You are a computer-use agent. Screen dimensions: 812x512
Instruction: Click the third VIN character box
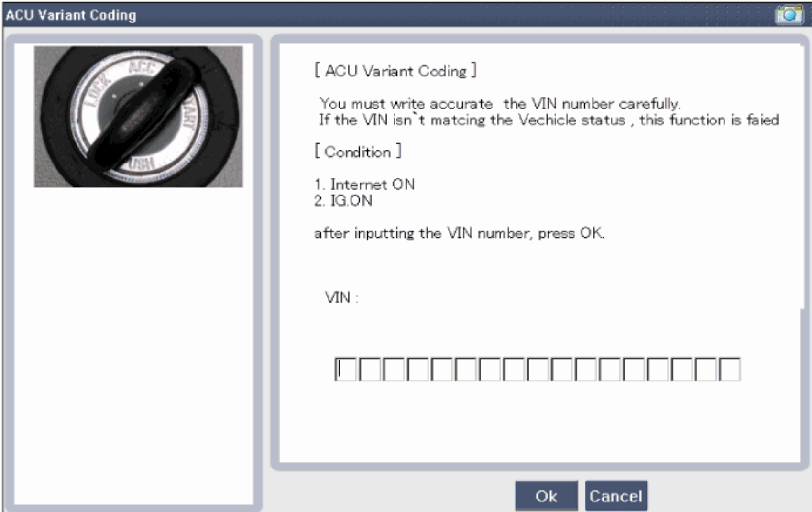[394, 369]
